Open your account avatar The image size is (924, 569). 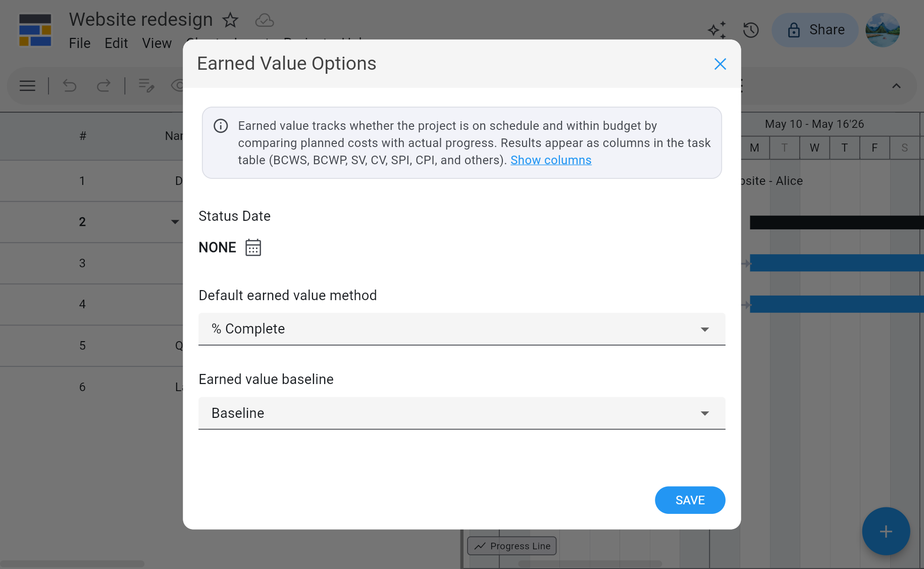[x=882, y=30]
